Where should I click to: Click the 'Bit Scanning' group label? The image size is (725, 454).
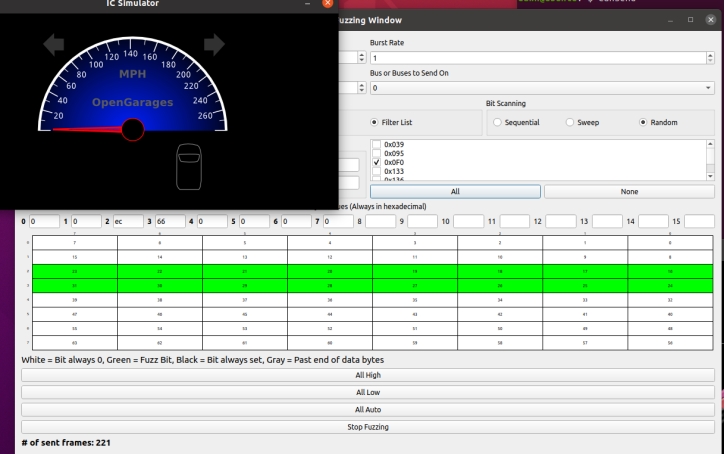click(505, 104)
